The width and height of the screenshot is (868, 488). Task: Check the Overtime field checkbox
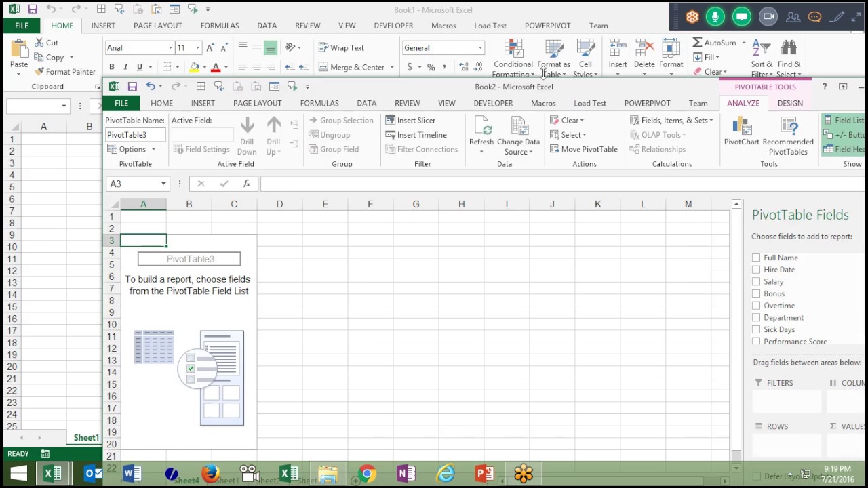pyautogui.click(x=756, y=306)
